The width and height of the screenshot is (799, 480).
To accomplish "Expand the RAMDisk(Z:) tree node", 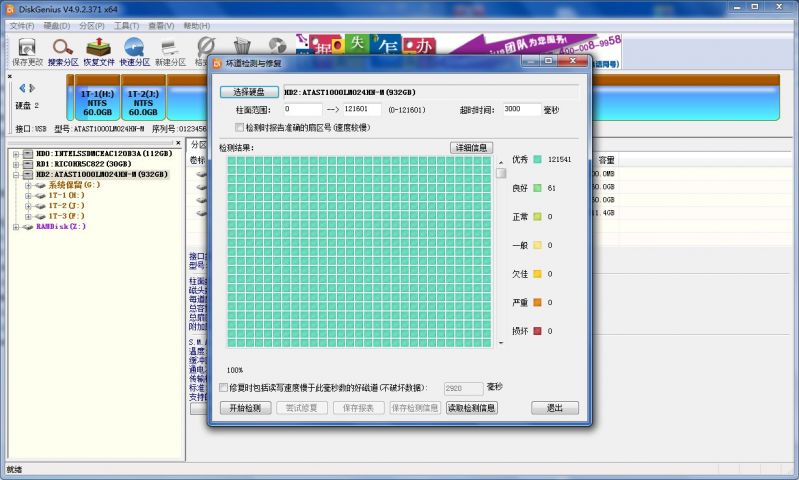I will [16, 226].
